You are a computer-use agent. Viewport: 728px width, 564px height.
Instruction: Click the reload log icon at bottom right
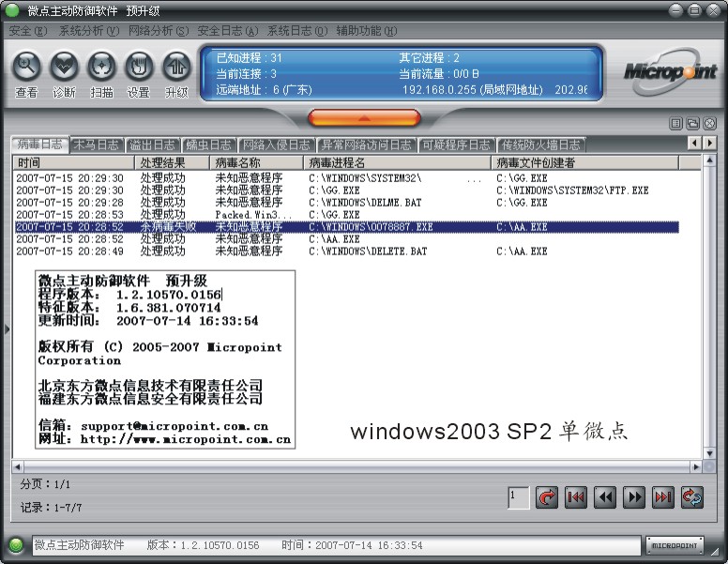pyautogui.click(x=692, y=497)
